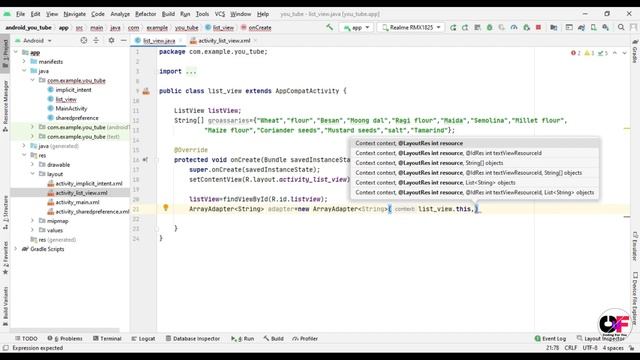Viewport: 640px width, 360px height.
Task: Open the Logcat tool window
Action: [x=143, y=338]
